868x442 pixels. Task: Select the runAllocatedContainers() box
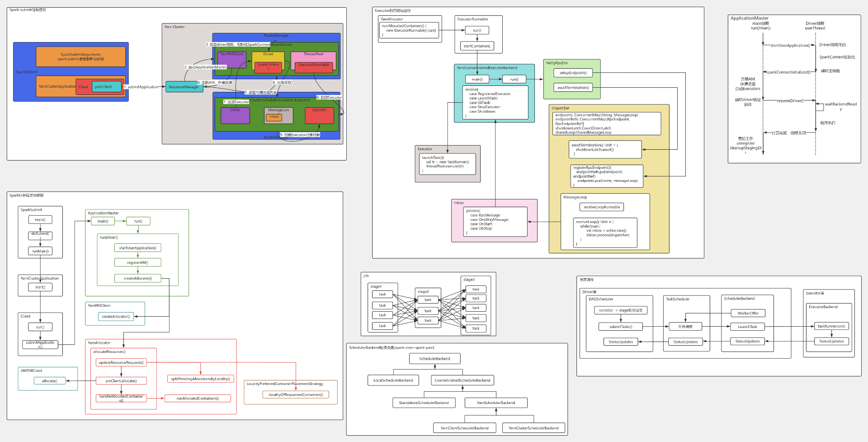point(198,399)
